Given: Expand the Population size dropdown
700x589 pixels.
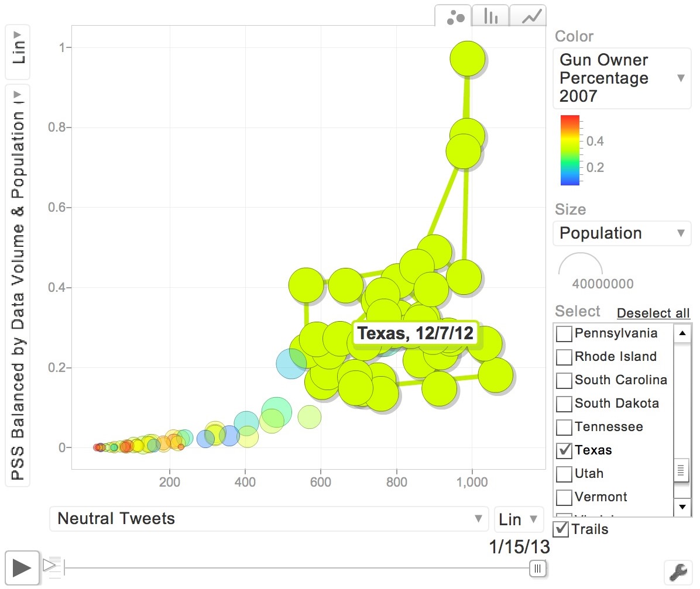Looking at the screenshot, I should click(x=622, y=233).
